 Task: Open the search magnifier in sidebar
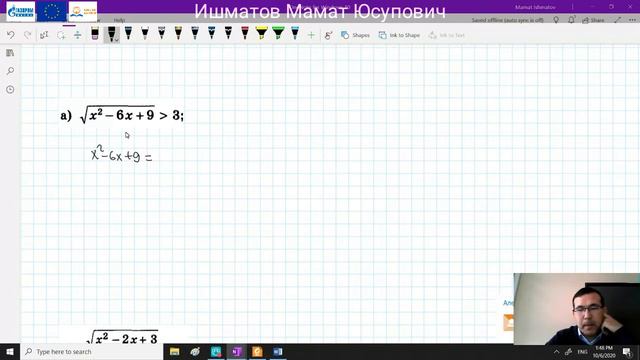10,71
